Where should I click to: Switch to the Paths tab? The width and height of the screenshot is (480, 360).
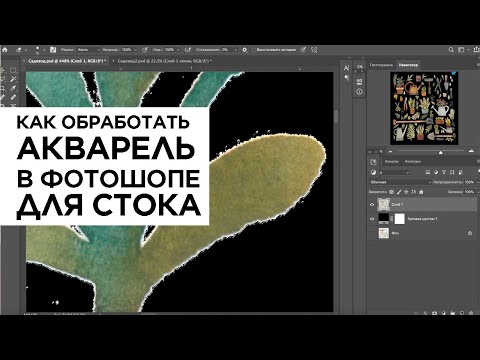pos(413,162)
